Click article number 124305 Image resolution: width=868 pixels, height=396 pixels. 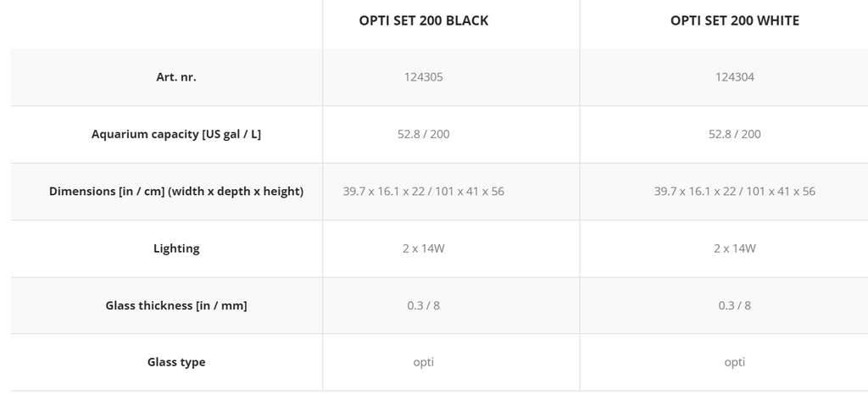click(424, 77)
